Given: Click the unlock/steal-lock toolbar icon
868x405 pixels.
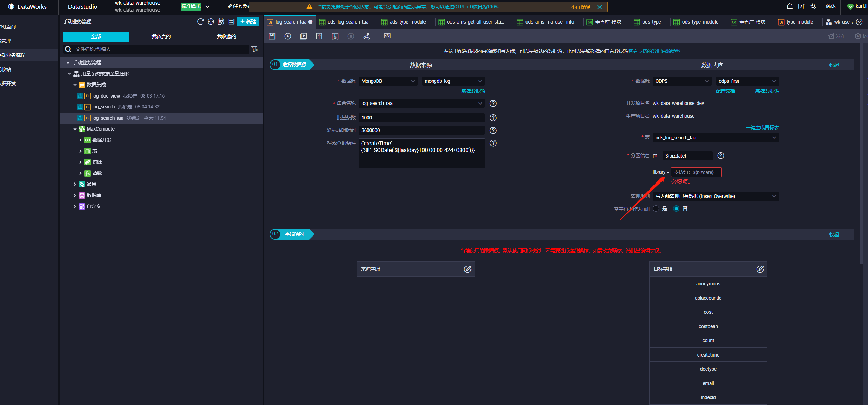Looking at the screenshot, I should [x=335, y=36].
